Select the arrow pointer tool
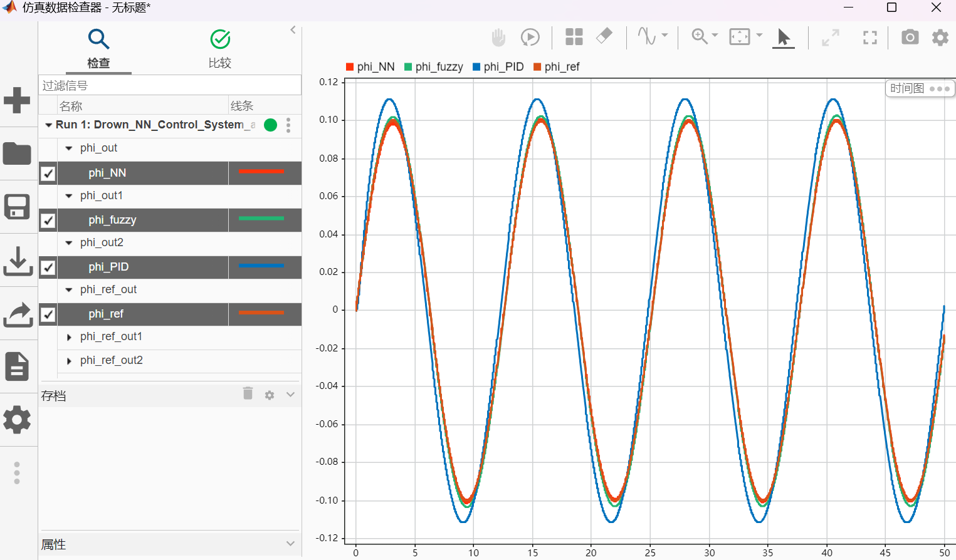 (x=783, y=38)
